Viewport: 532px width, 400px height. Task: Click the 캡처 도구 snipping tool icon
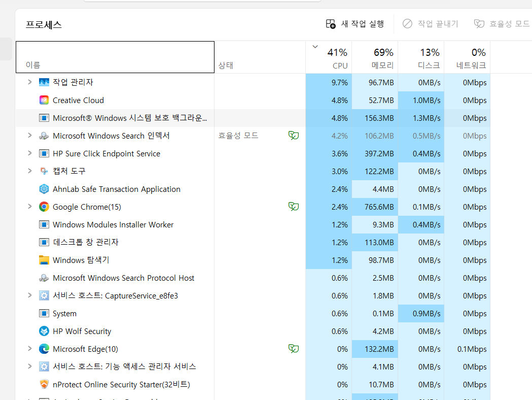coord(44,171)
